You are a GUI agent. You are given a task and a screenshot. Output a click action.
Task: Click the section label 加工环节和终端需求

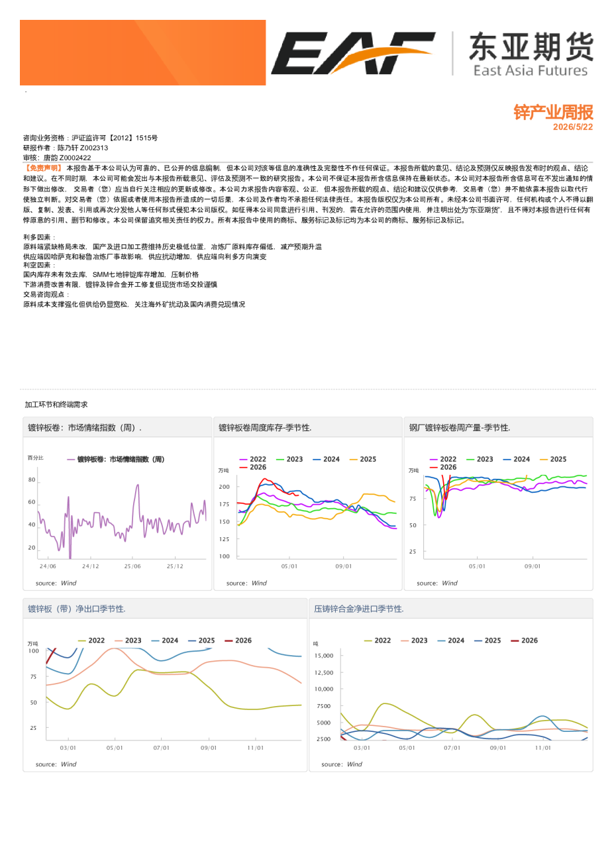click(56, 405)
